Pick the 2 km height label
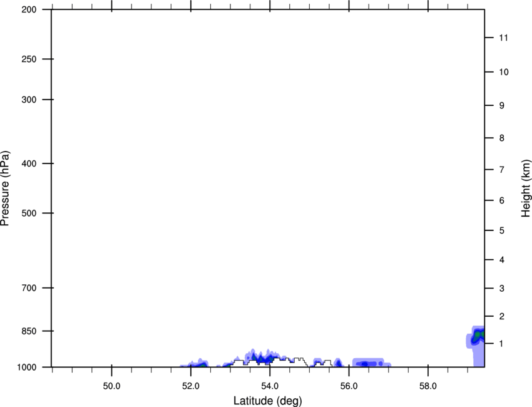 click(501, 316)
